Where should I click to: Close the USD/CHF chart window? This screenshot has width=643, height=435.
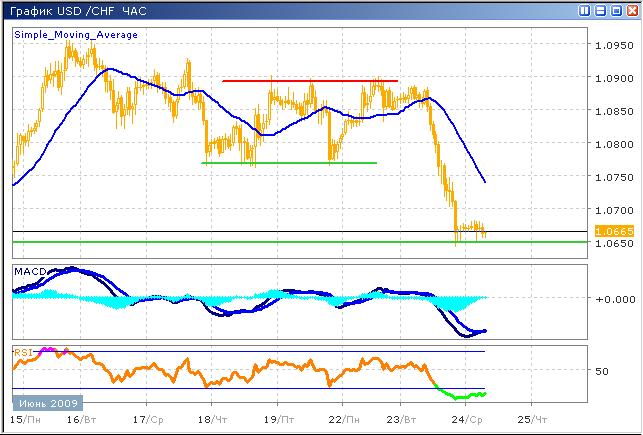630,10
